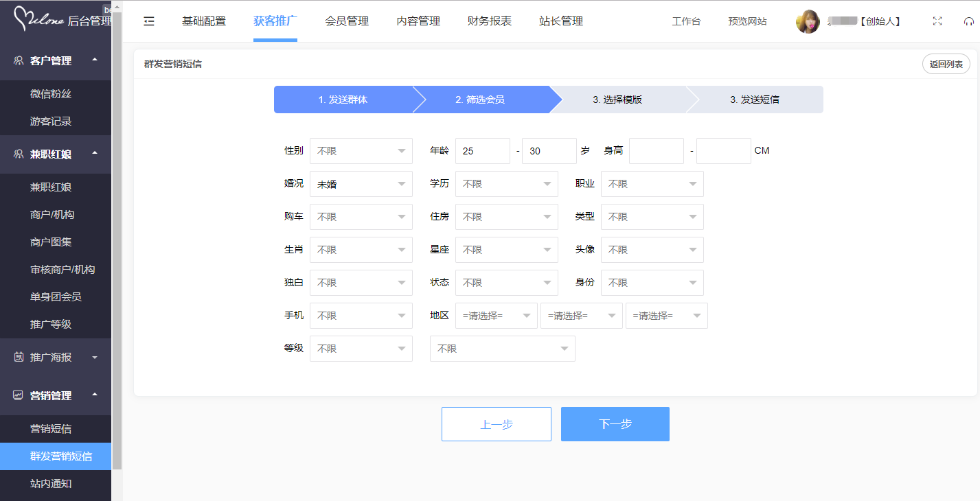Click the 推广海报 poster icon
This screenshot has width=980, height=501.
click(19, 357)
